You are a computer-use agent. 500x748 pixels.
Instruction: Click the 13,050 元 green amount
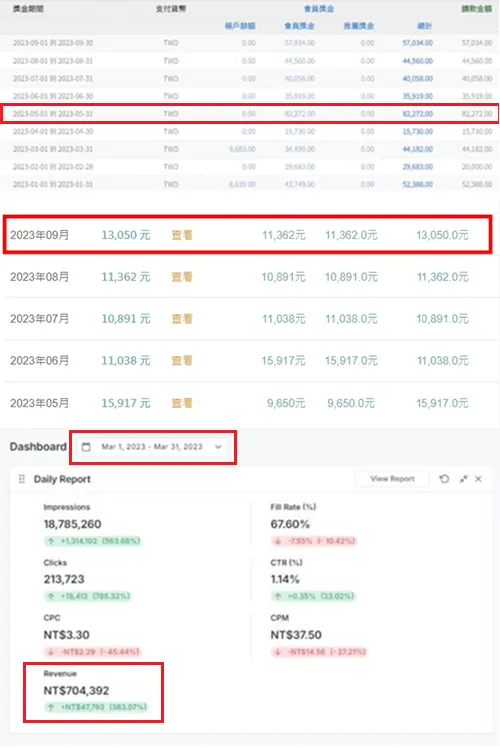125,235
